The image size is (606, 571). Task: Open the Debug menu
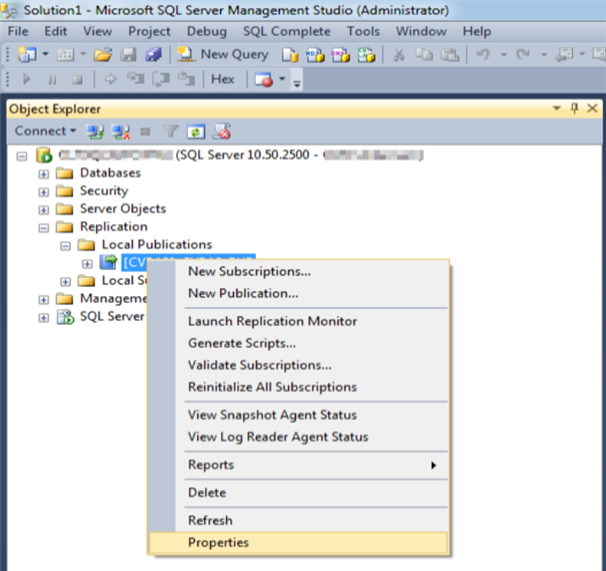point(207,31)
